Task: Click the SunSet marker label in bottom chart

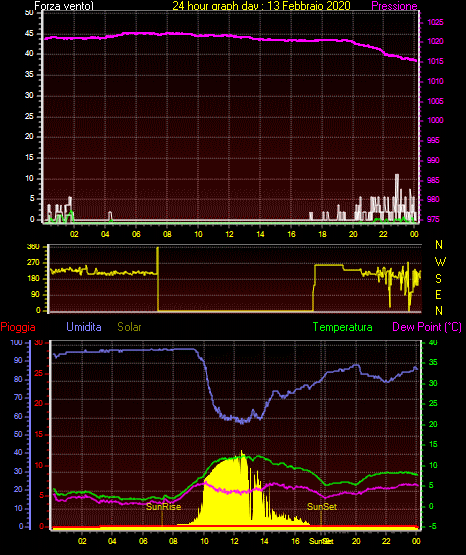Action: point(322,507)
